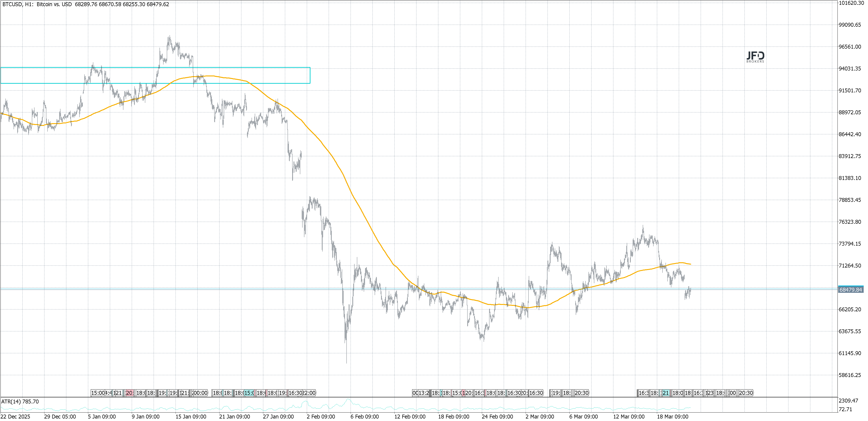Open the cyan 15:0 event marker

coord(249,393)
